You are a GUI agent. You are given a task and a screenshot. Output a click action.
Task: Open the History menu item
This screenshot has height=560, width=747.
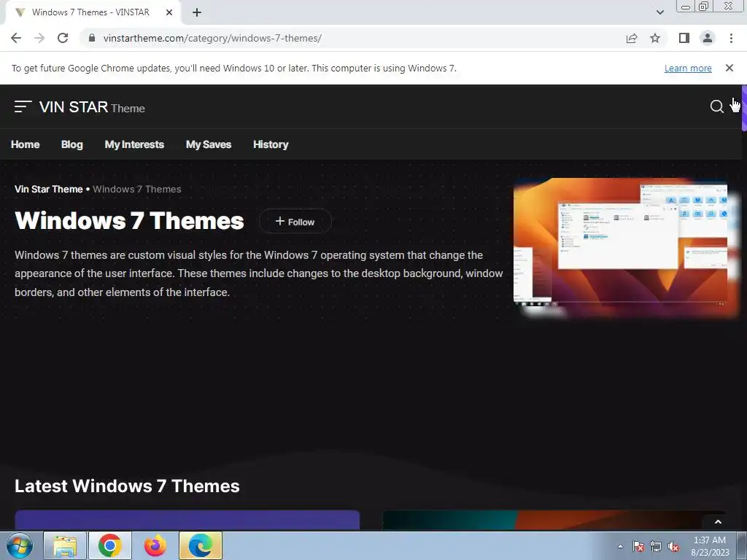[271, 144]
